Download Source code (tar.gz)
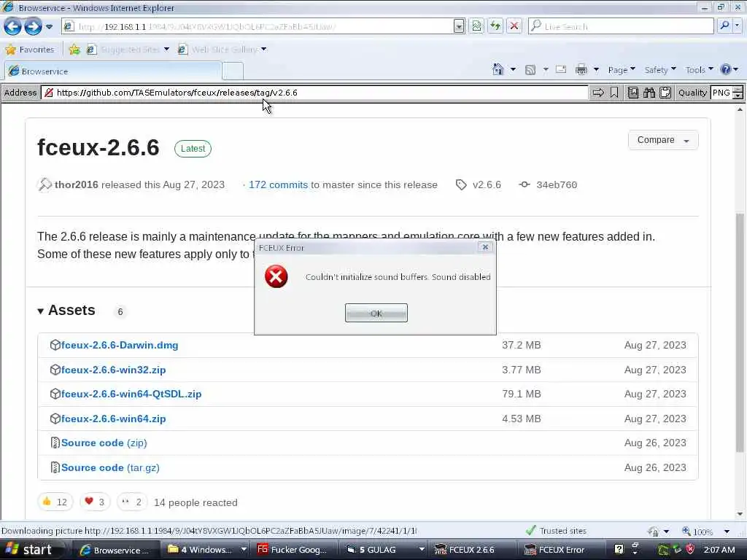 pyautogui.click(x=110, y=467)
